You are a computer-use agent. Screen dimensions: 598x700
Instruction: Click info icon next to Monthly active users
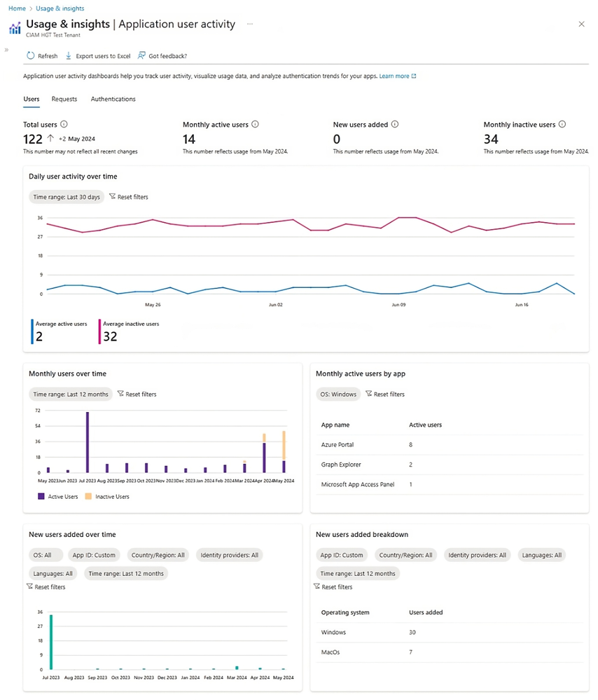pos(255,124)
